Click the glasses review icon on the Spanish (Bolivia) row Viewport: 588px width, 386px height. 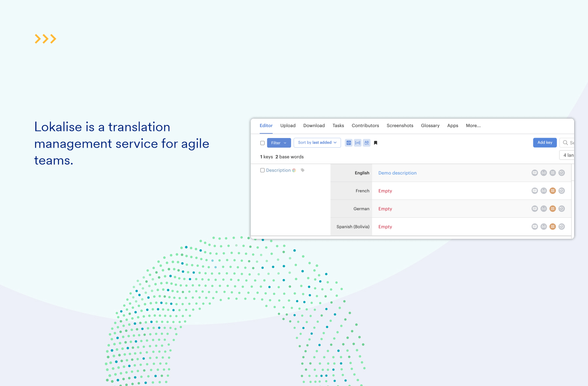coord(543,227)
